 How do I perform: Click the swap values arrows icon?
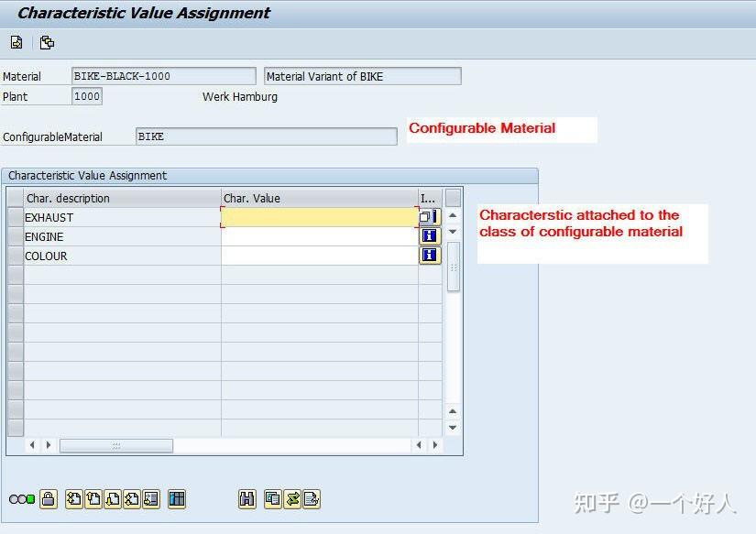290,499
